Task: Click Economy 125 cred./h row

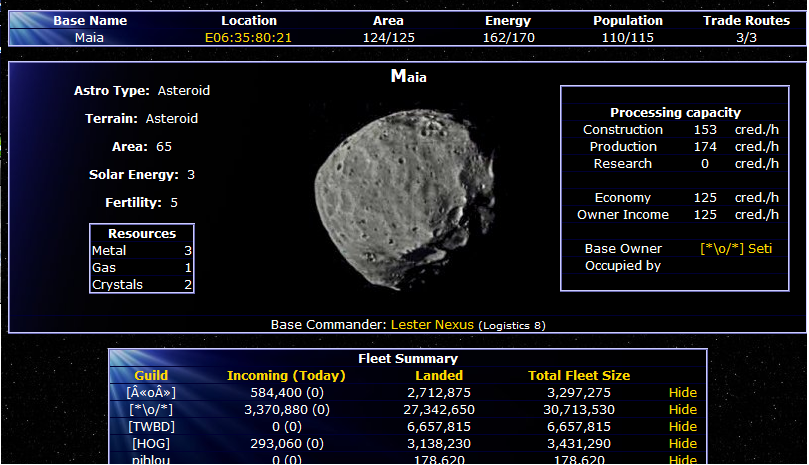Action: click(675, 198)
